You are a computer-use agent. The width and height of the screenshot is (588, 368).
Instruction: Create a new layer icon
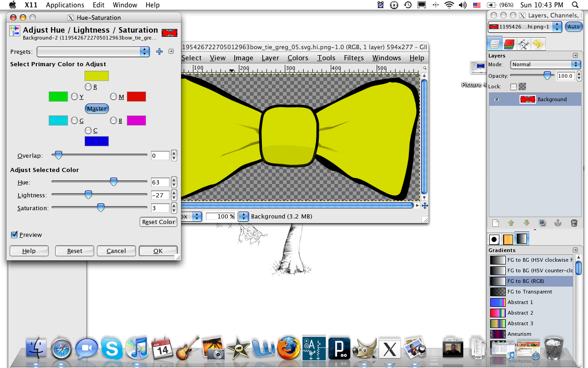coord(496,223)
